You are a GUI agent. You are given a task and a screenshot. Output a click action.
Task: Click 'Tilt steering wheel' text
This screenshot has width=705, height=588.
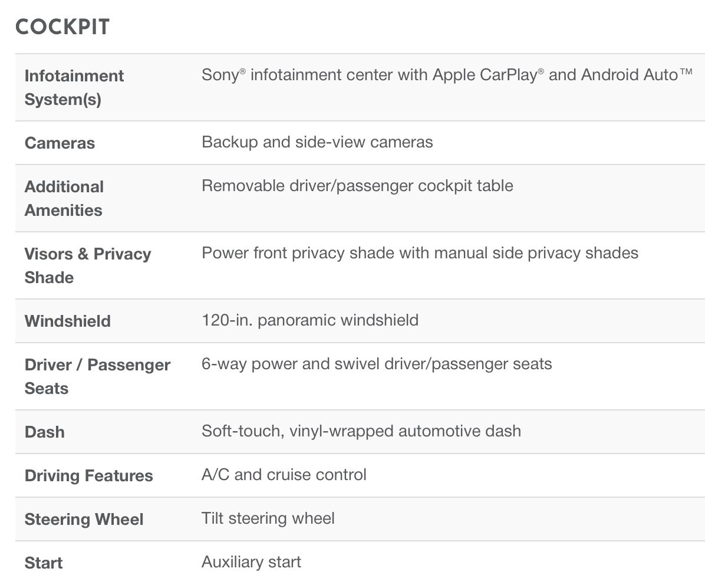pos(268,518)
